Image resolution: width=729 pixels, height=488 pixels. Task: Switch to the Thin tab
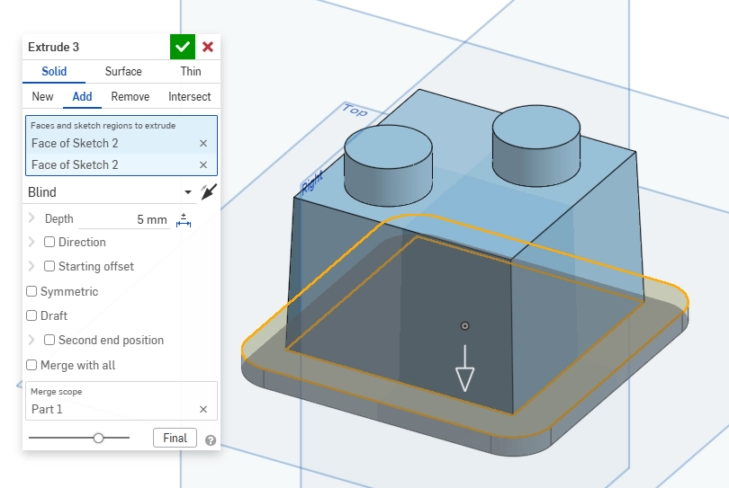click(191, 72)
